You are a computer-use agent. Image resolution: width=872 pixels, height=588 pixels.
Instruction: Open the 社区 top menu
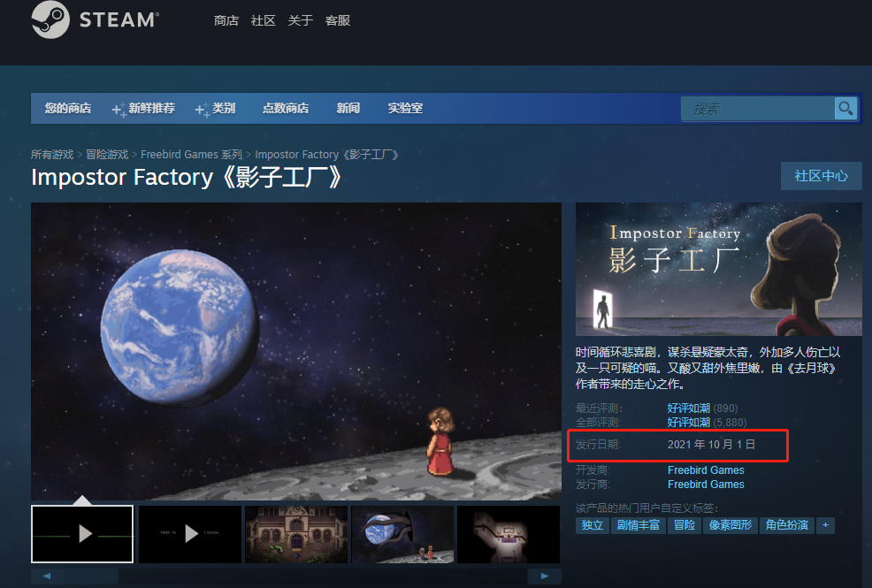(x=263, y=20)
